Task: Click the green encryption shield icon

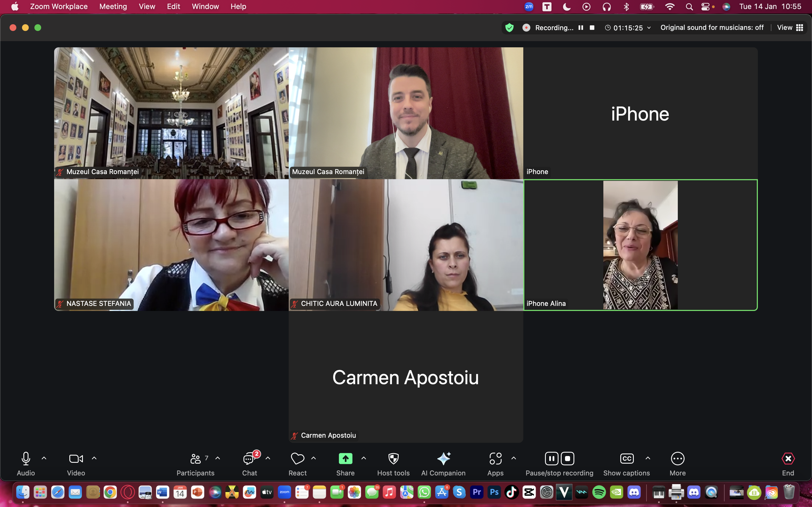Action: click(509, 28)
